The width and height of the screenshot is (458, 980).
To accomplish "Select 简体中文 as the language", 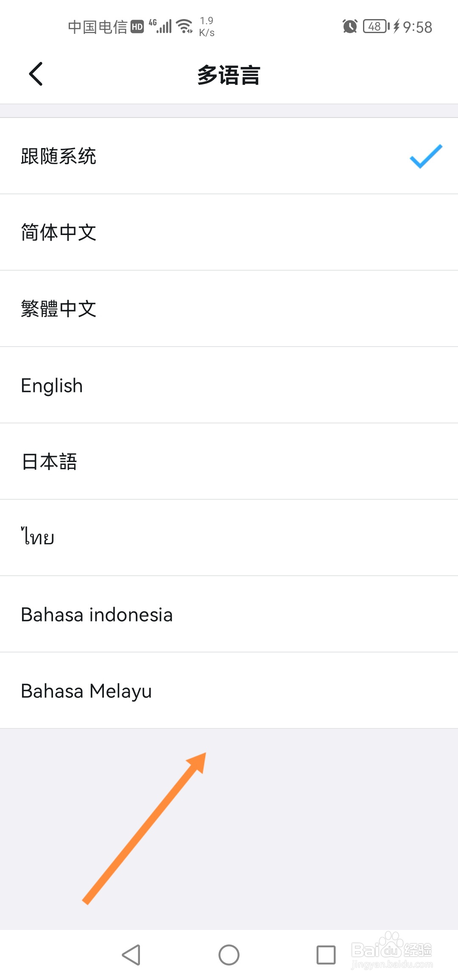I will coord(59,232).
